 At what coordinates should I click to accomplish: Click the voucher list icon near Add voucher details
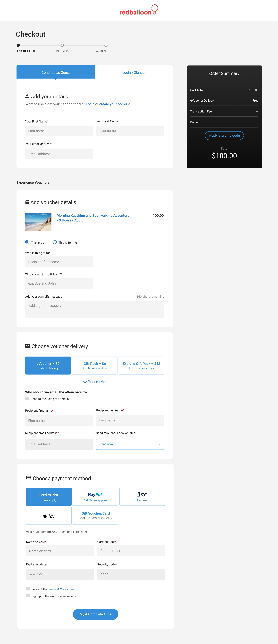click(27, 202)
